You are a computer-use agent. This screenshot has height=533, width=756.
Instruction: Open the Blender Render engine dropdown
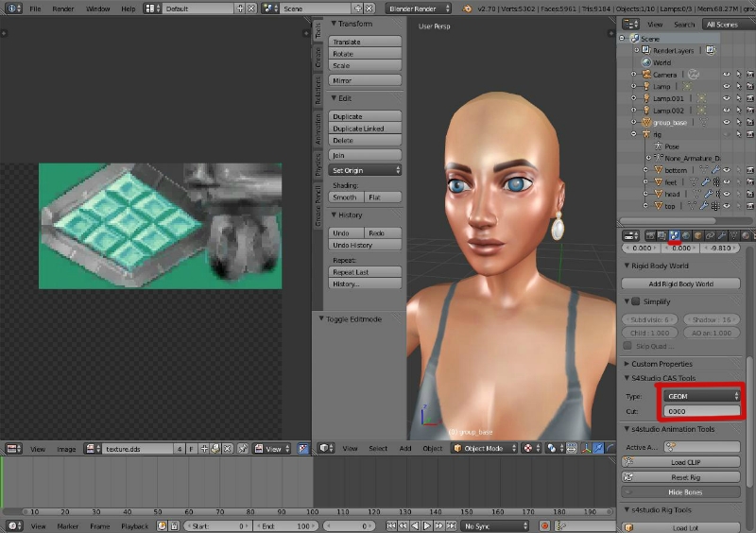click(x=418, y=9)
